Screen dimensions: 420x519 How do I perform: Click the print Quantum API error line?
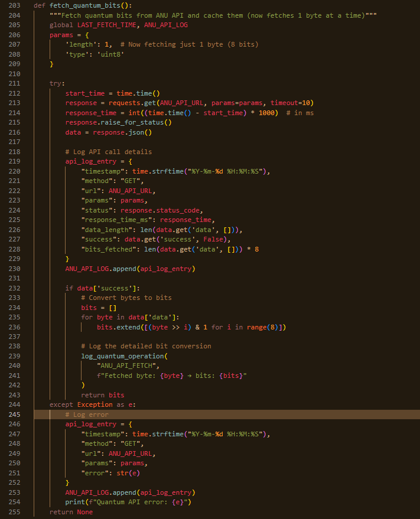(x=128, y=502)
